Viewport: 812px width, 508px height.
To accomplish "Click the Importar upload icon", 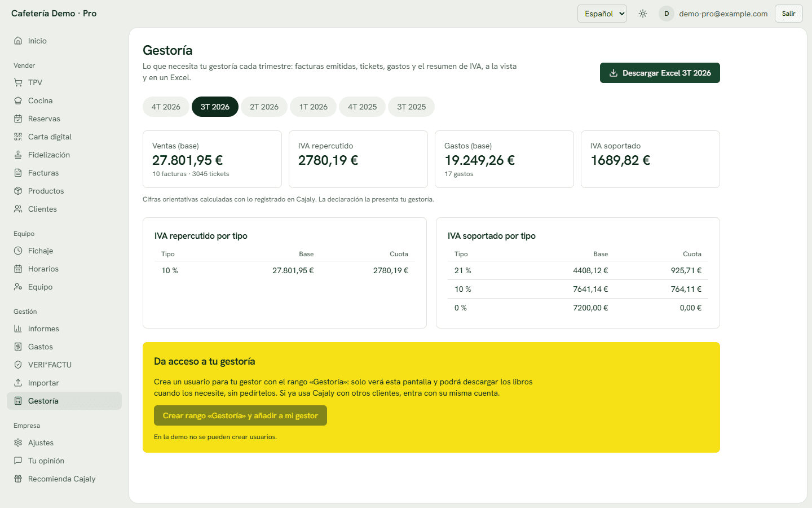I will [18, 383].
